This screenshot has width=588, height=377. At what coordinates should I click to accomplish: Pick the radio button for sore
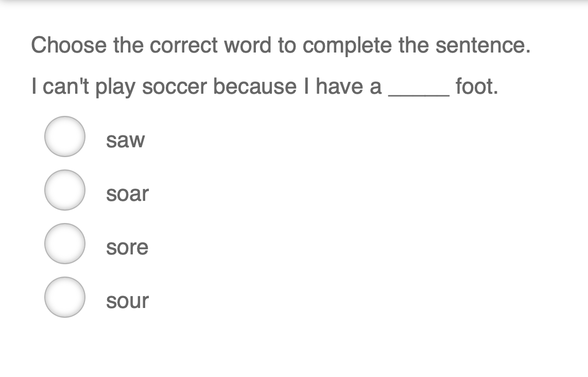(x=64, y=244)
